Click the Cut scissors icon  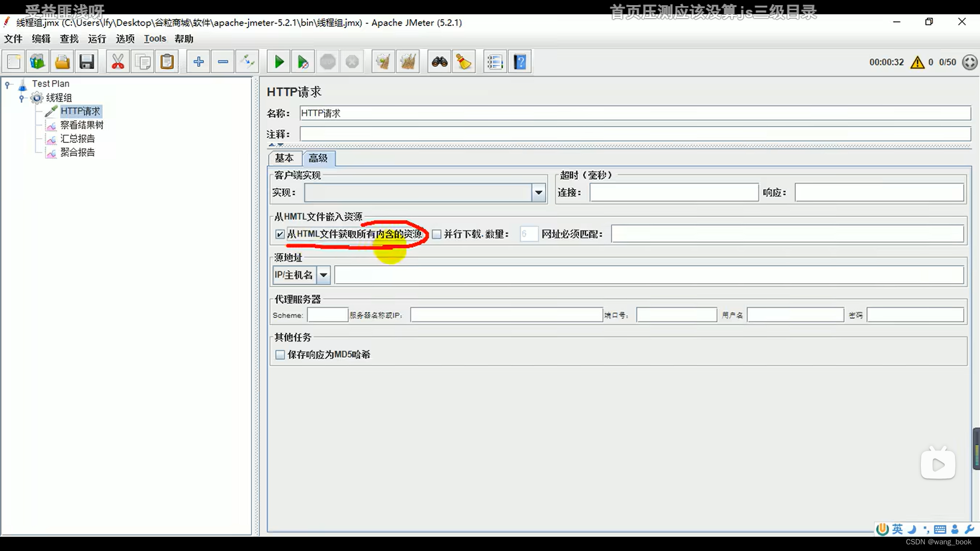pos(118,62)
